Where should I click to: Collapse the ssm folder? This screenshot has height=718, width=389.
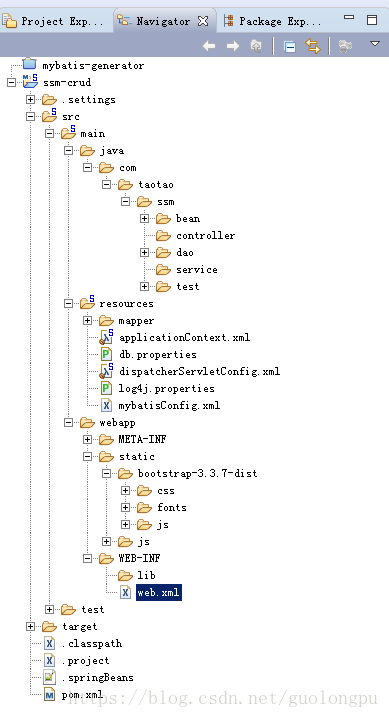pos(125,201)
